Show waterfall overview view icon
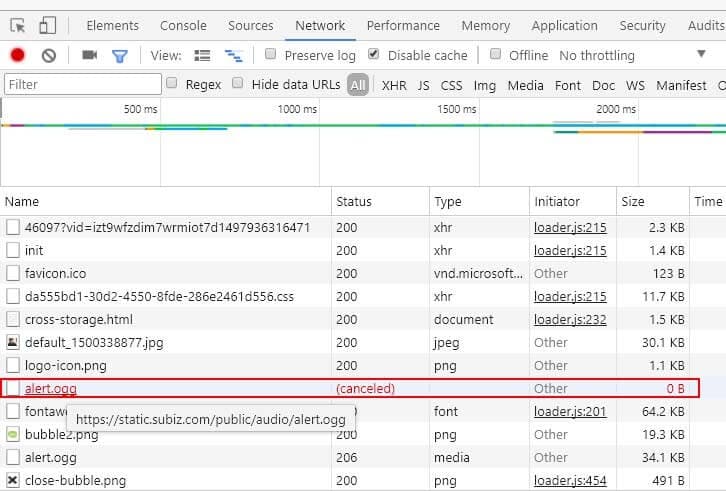This screenshot has width=726, height=491. coord(233,56)
